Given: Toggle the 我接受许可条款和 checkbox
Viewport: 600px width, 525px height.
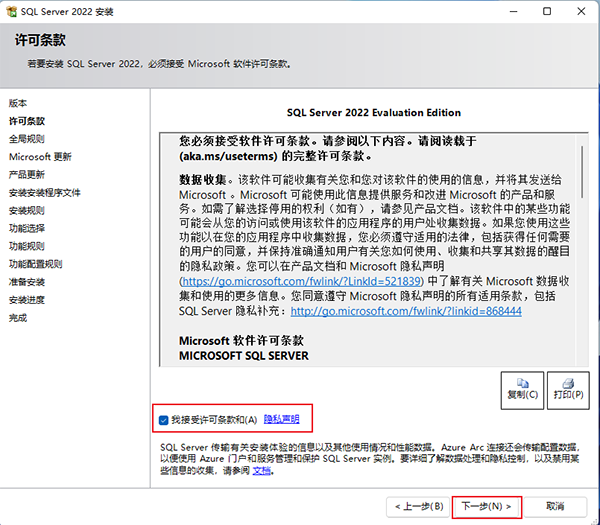Looking at the screenshot, I should [163, 420].
